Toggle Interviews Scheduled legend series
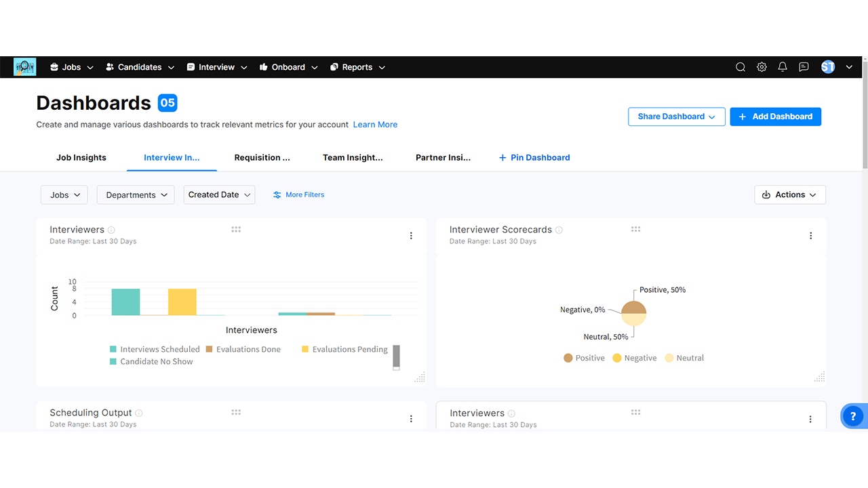 point(155,350)
